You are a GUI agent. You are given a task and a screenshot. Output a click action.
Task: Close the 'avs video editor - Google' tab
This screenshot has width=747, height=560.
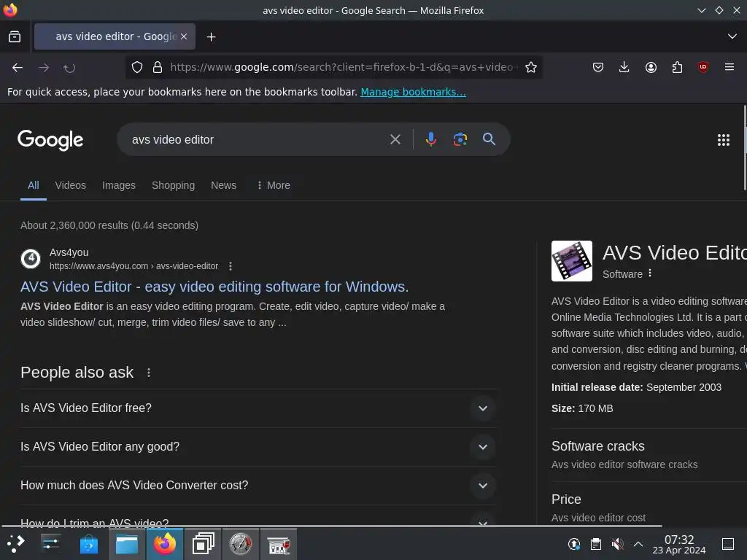[184, 36]
